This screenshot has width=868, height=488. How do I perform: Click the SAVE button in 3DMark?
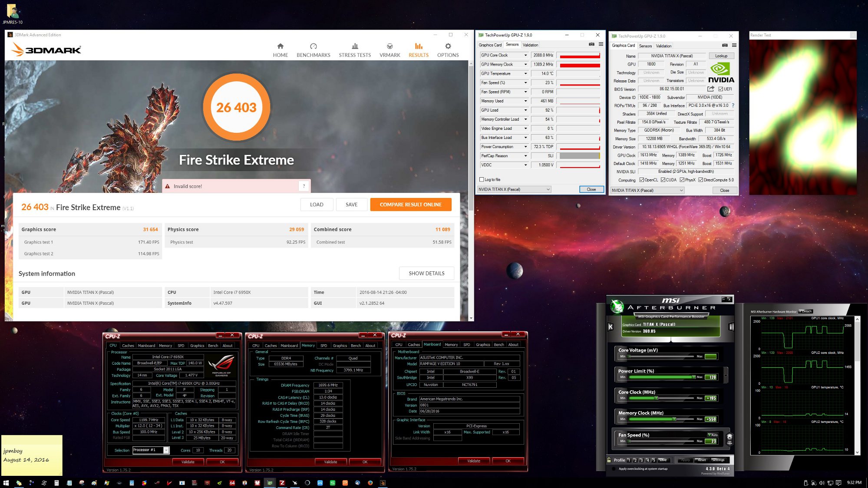pyautogui.click(x=352, y=204)
